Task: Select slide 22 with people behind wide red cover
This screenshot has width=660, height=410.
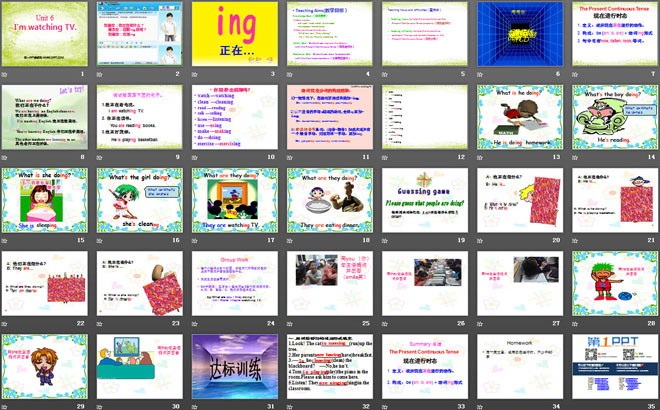Action: [x=45, y=283]
